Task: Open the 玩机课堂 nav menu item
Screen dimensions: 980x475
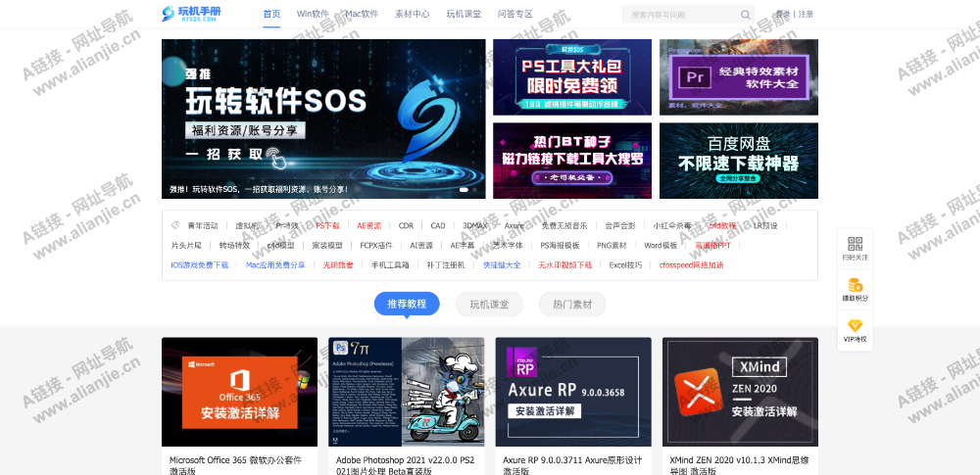Action: click(464, 14)
